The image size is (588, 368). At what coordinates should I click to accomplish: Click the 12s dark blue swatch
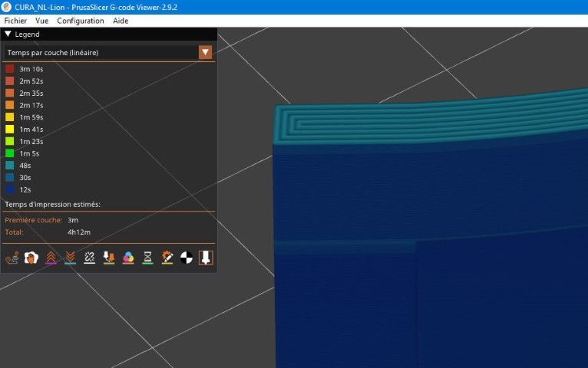coord(10,189)
